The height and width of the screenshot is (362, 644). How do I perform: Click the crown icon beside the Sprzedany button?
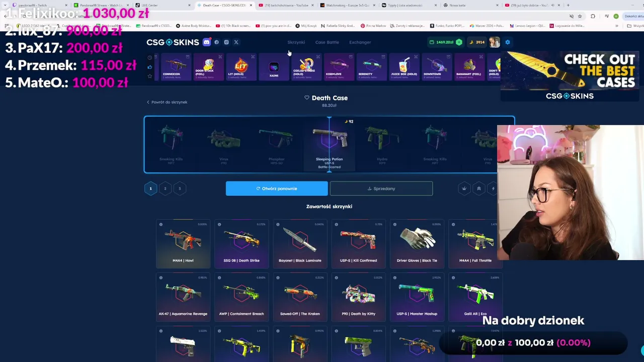coord(464,189)
